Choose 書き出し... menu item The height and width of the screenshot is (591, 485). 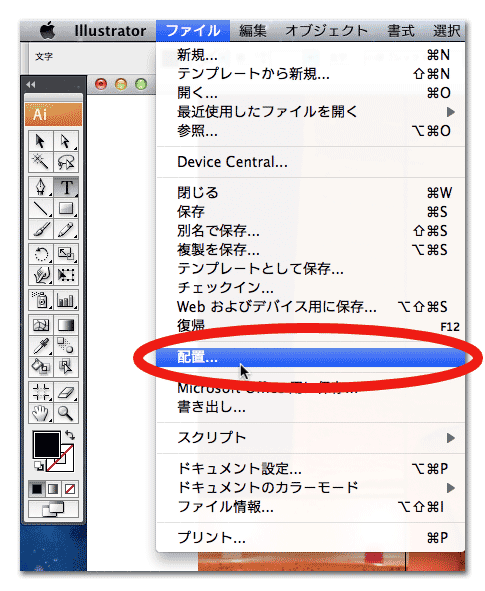click(311, 407)
